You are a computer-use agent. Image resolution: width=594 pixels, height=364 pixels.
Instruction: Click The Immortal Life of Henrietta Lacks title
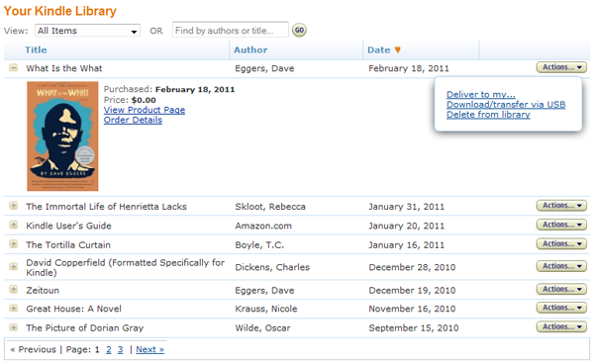(x=107, y=207)
